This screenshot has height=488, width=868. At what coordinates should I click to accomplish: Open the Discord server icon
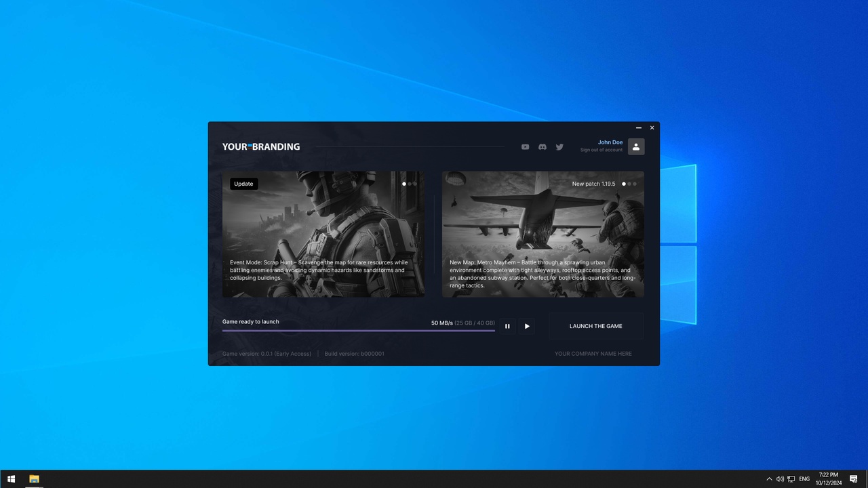542,146
